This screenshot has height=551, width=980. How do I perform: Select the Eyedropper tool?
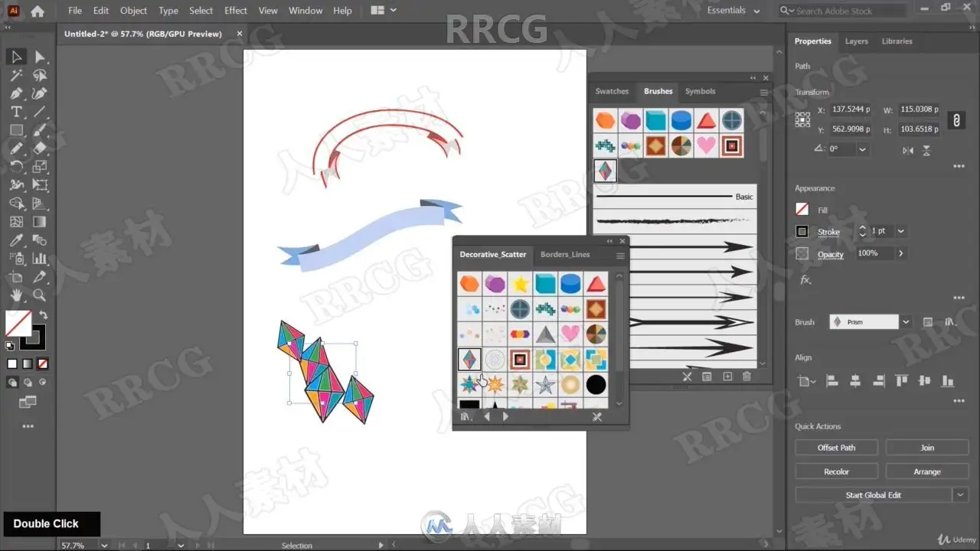click(x=16, y=240)
